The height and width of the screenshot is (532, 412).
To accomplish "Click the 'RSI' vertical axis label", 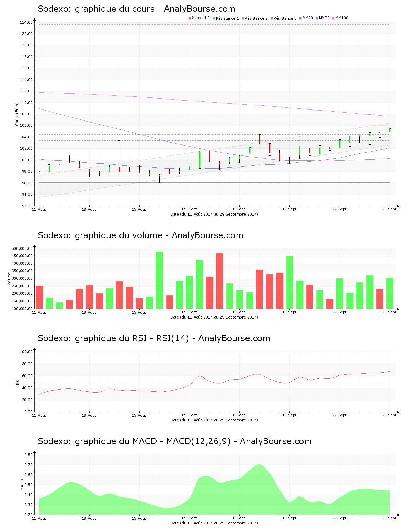I will click(x=18, y=381).
